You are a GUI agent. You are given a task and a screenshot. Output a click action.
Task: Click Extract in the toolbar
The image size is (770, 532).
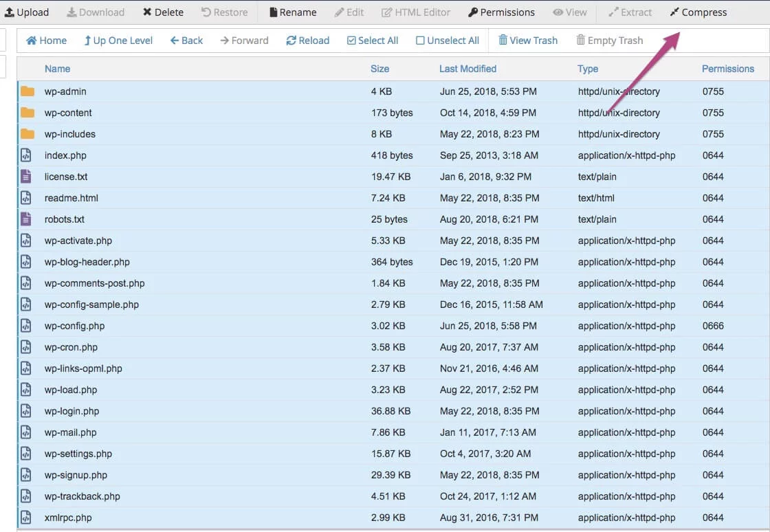(630, 12)
